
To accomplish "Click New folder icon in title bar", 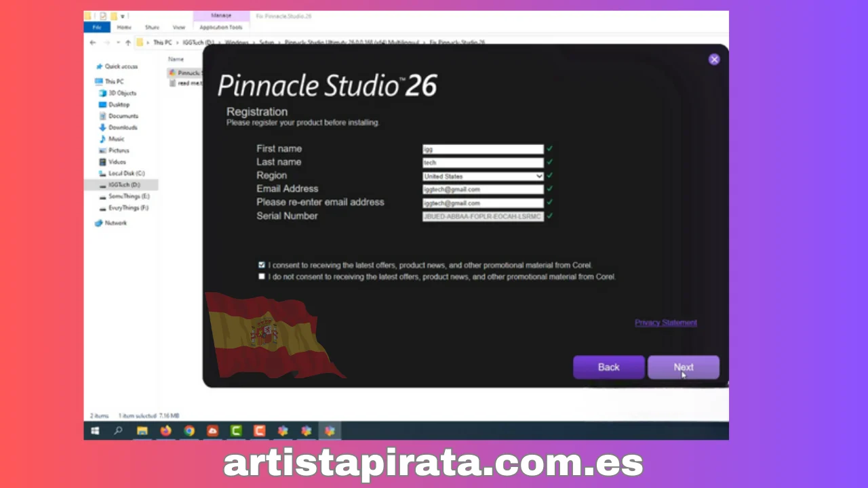I will click(113, 16).
